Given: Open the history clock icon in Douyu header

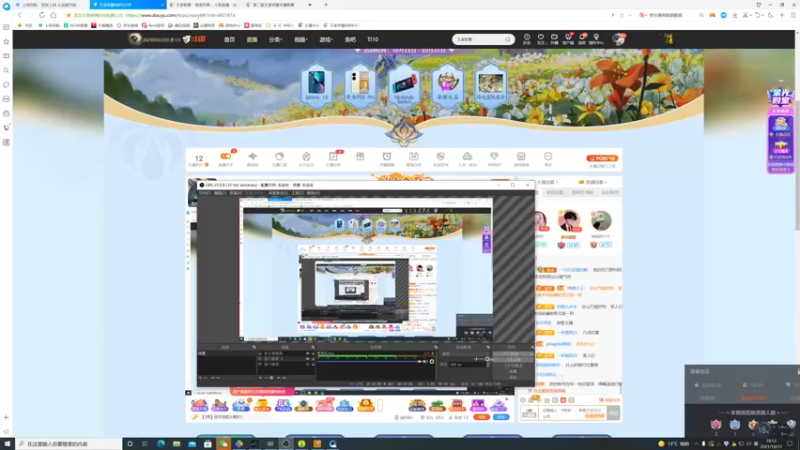Looking at the screenshot, I should (527, 39).
